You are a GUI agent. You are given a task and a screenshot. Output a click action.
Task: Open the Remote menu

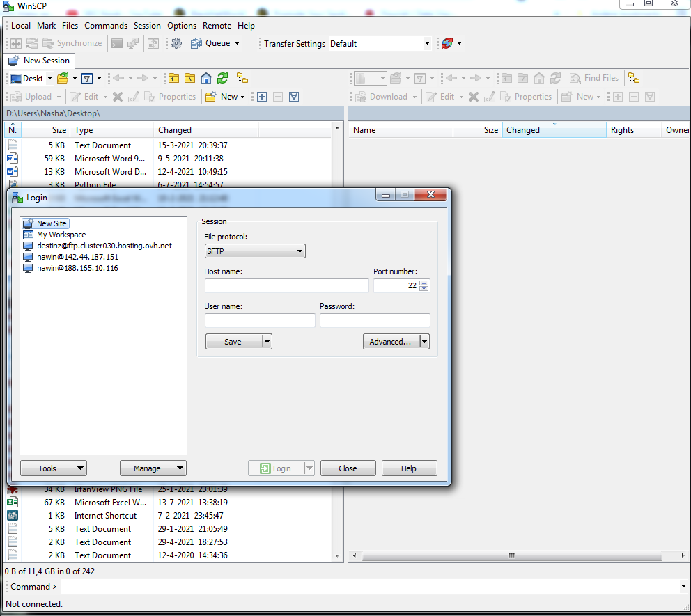coord(217,26)
